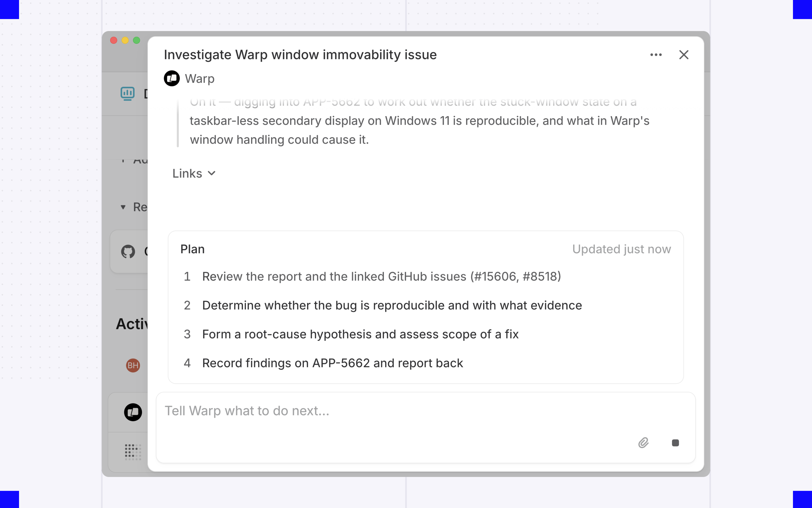
Task: Open the three-dot more options menu
Action: (x=656, y=55)
